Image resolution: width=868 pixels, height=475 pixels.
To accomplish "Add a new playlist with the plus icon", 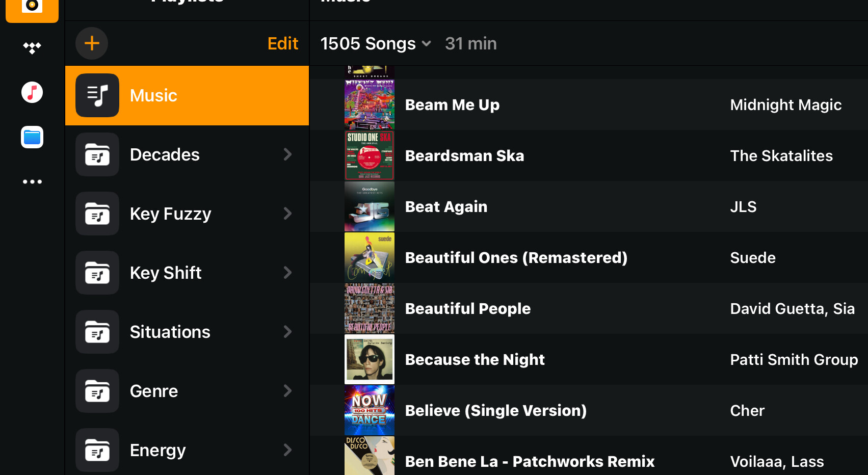I will [x=92, y=43].
